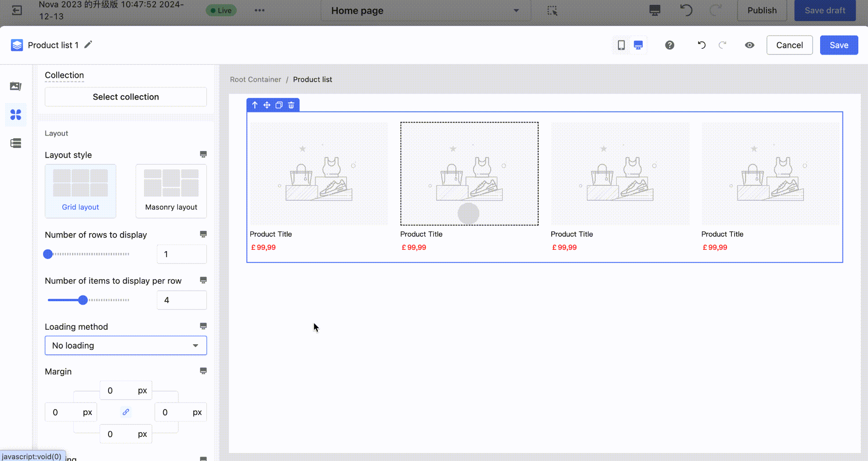Duplicate the product list block
Screen dimensions: 868x461
(x=279, y=105)
